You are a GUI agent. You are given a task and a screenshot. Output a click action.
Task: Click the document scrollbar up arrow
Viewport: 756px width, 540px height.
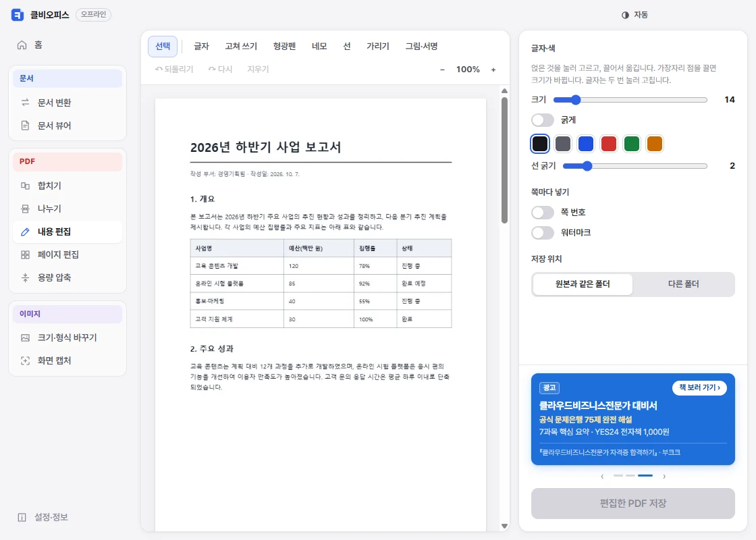pos(504,90)
